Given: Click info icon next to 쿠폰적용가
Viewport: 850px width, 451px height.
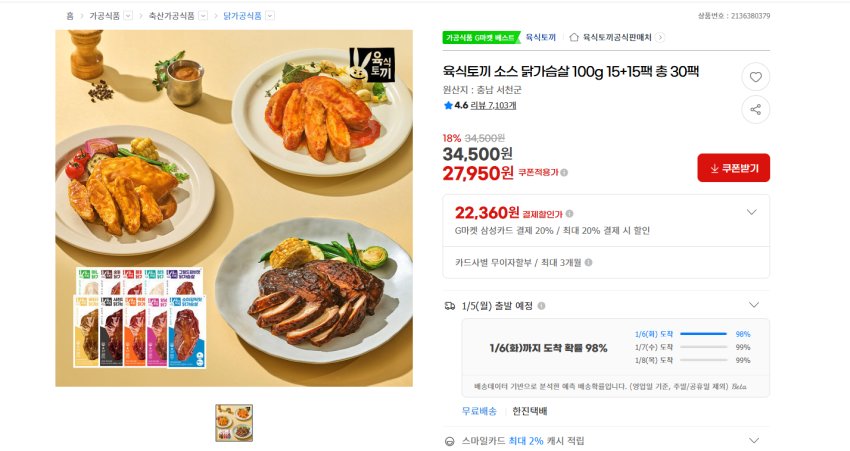Looking at the screenshot, I should click(564, 172).
